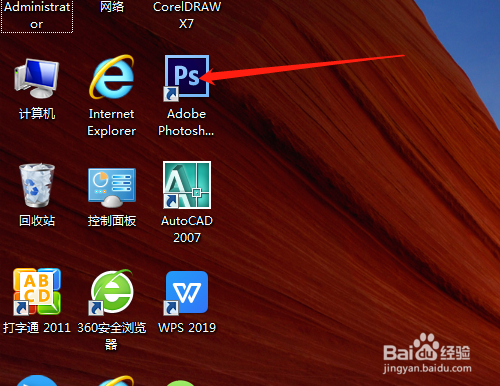Select the '打字通 2011' label text
This screenshot has width=500, height=386.
click(x=37, y=327)
